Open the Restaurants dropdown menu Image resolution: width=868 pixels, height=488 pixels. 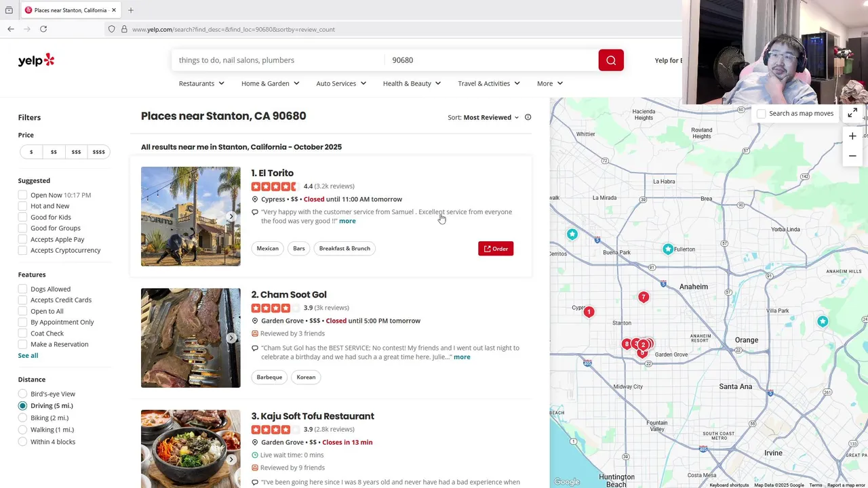(201, 83)
